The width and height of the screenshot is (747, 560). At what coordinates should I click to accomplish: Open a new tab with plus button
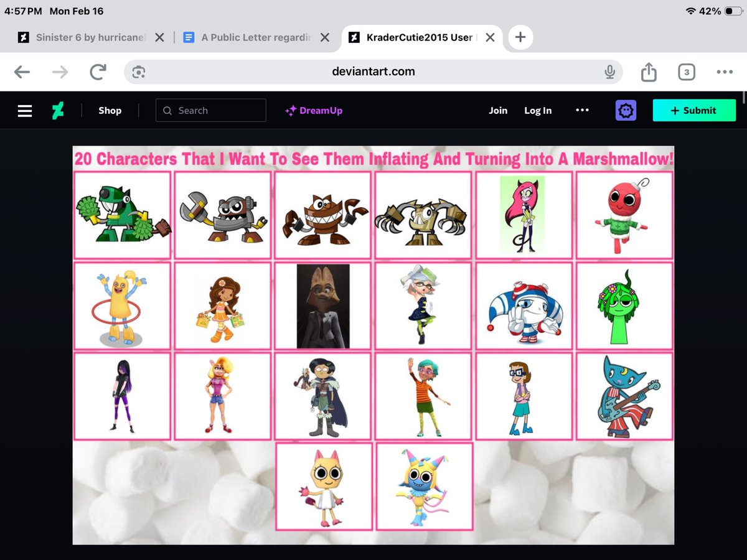(x=520, y=37)
